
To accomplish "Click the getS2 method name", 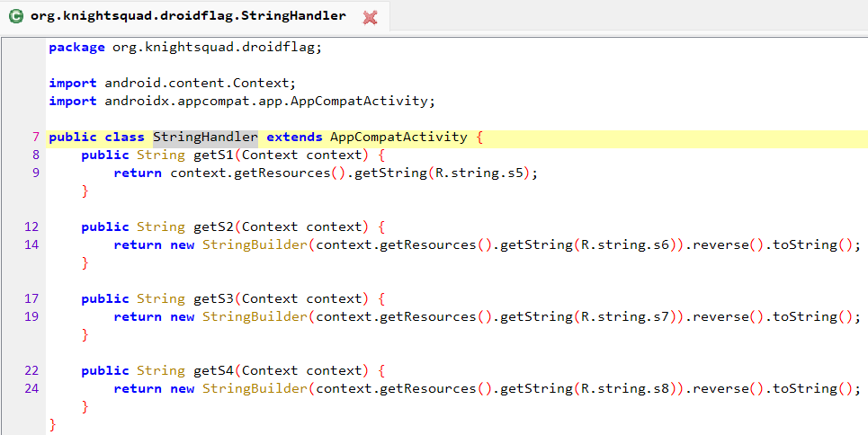I will (x=214, y=226).
